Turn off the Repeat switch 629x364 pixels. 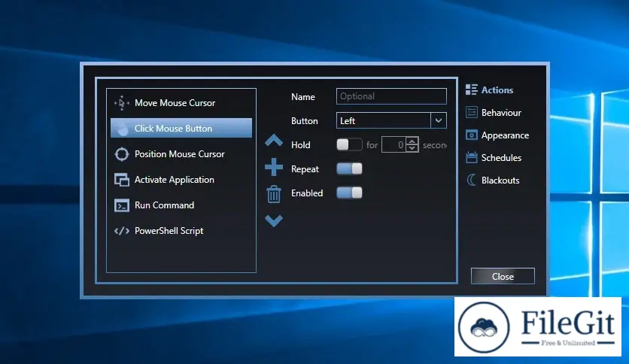pyautogui.click(x=349, y=168)
